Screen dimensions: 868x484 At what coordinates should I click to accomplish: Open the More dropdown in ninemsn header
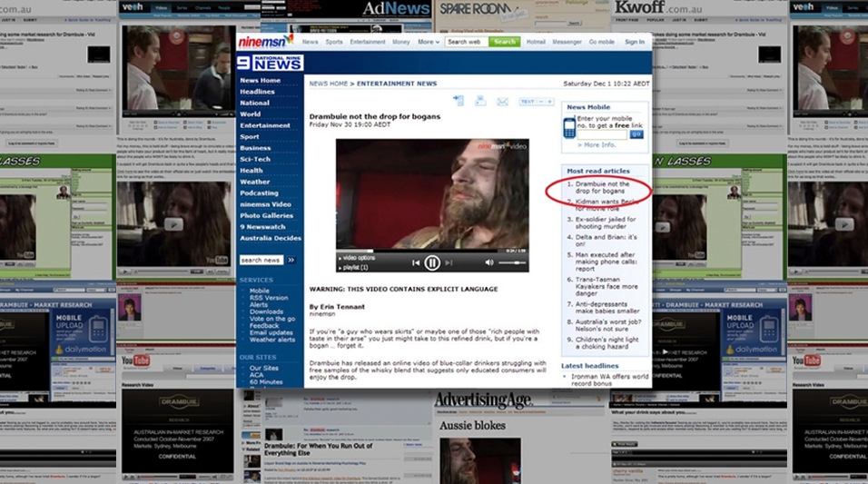(429, 42)
